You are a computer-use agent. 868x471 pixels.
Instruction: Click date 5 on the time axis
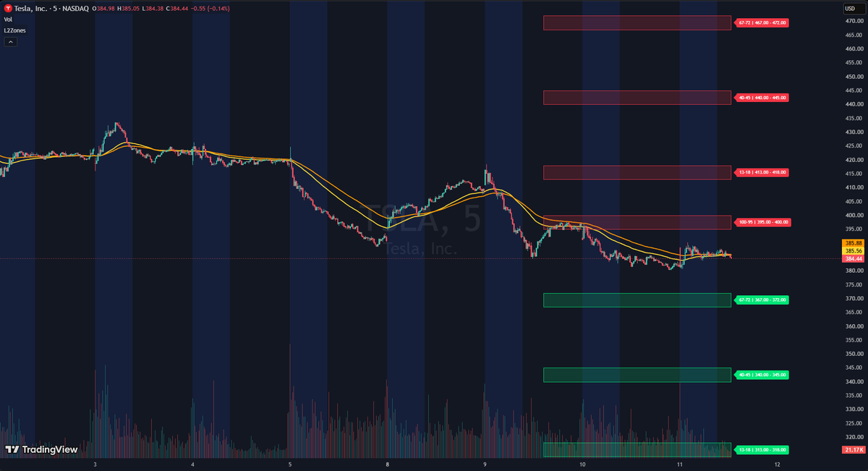pos(290,464)
